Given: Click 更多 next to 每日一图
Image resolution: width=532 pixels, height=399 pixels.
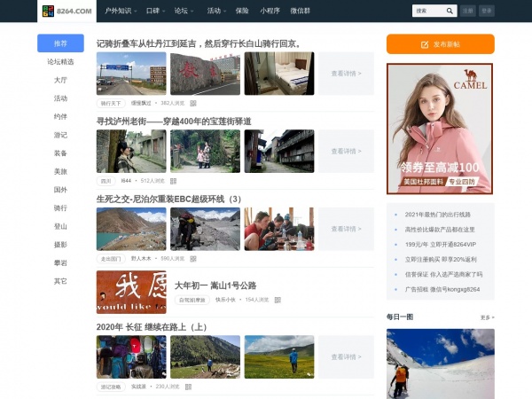Looking at the screenshot, I should [487, 317].
